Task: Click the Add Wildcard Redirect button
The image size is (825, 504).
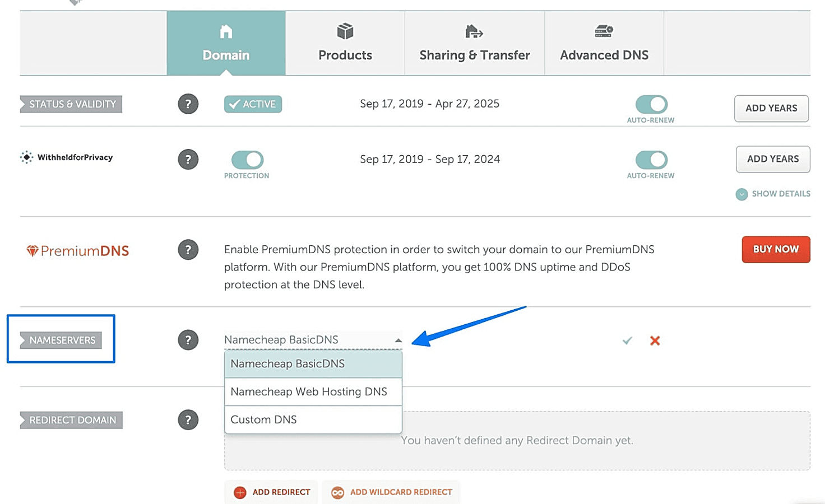Action: click(x=391, y=492)
